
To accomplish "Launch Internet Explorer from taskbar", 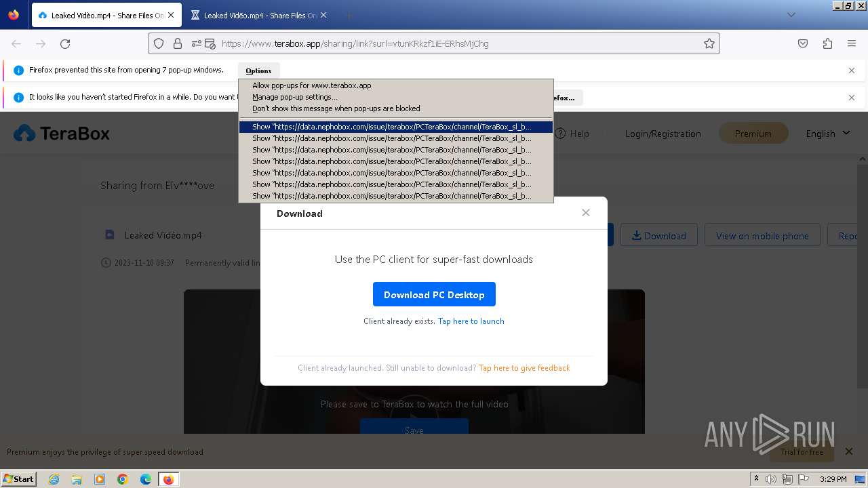I will pyautogui.click(x=54, y=479).
